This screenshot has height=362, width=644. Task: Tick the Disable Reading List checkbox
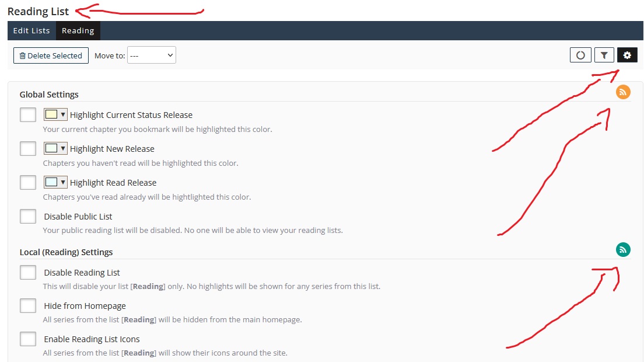click(28, 273)
